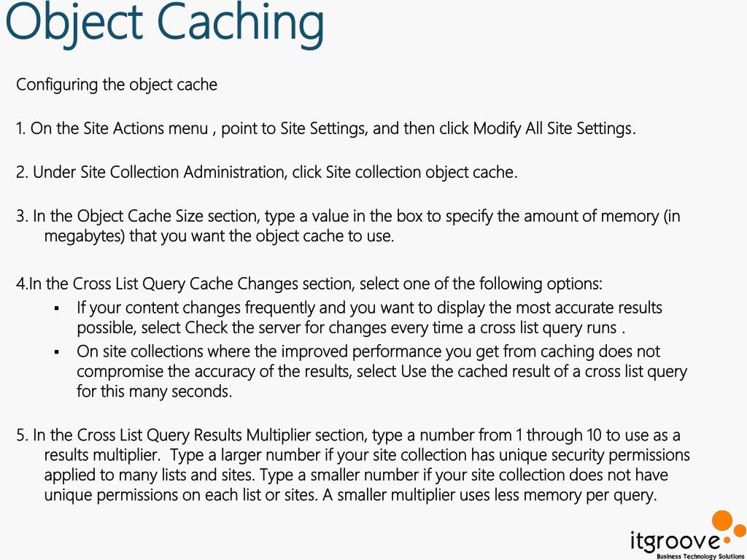747x560 pixels.
Task: Click the 'megabytes' line of step 3
Action: click(219, 236)
